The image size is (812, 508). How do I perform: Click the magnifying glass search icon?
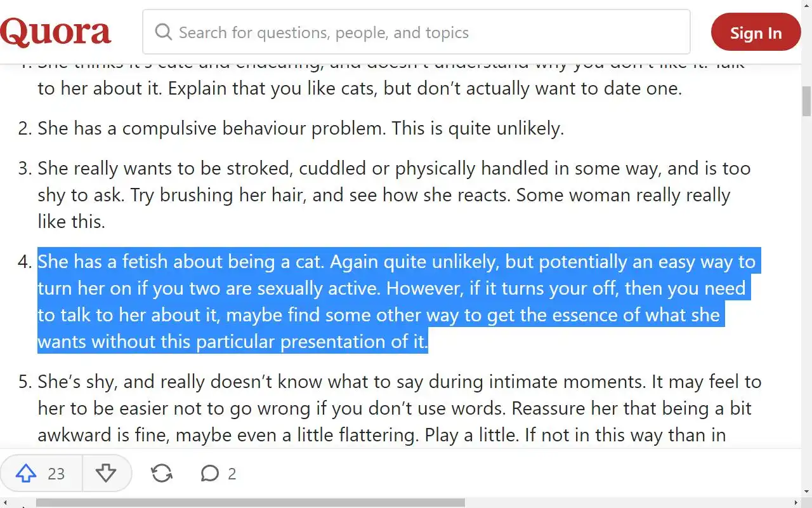click(163, 32)
